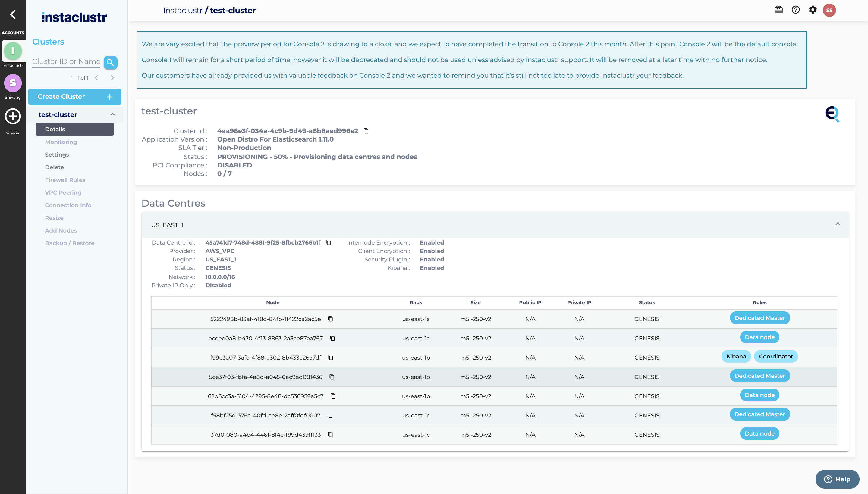The image size is (868, 494).
Task: Copy node ID ending in f99d439fff33
Action: coord(330,435)
